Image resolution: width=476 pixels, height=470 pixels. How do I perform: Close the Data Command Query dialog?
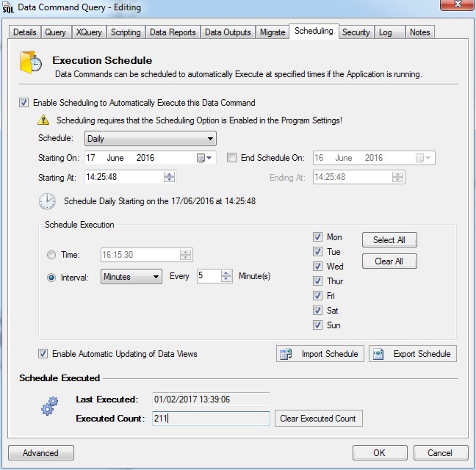[458, 4]
